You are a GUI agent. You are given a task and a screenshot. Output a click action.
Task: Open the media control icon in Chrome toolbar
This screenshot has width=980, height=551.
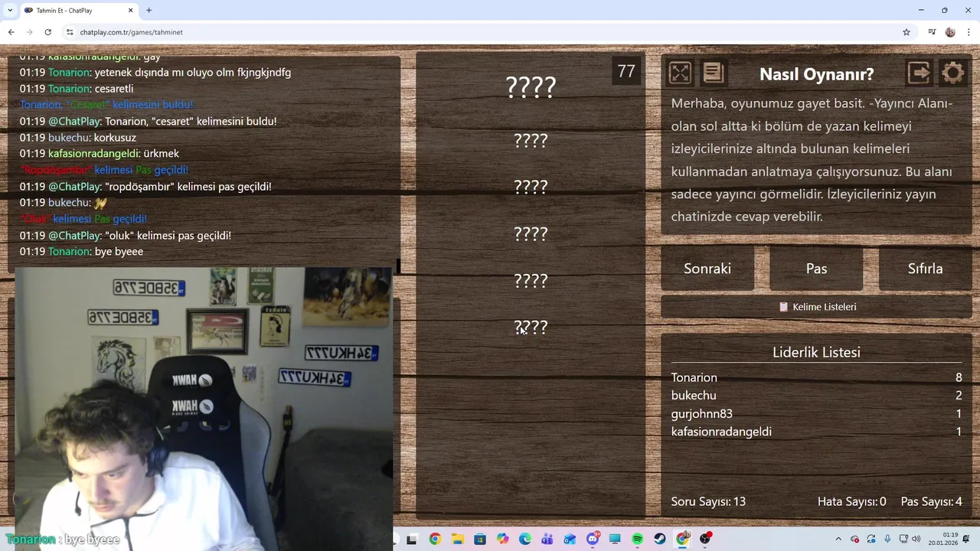pos(932,32)
